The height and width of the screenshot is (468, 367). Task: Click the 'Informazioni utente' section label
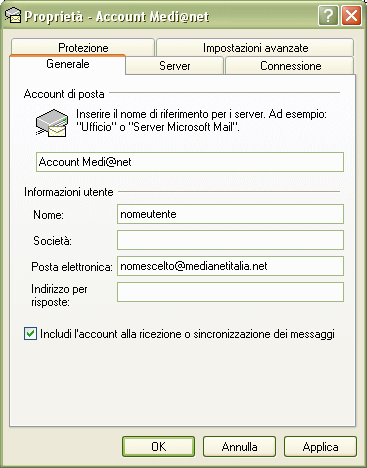coord(69,192)
